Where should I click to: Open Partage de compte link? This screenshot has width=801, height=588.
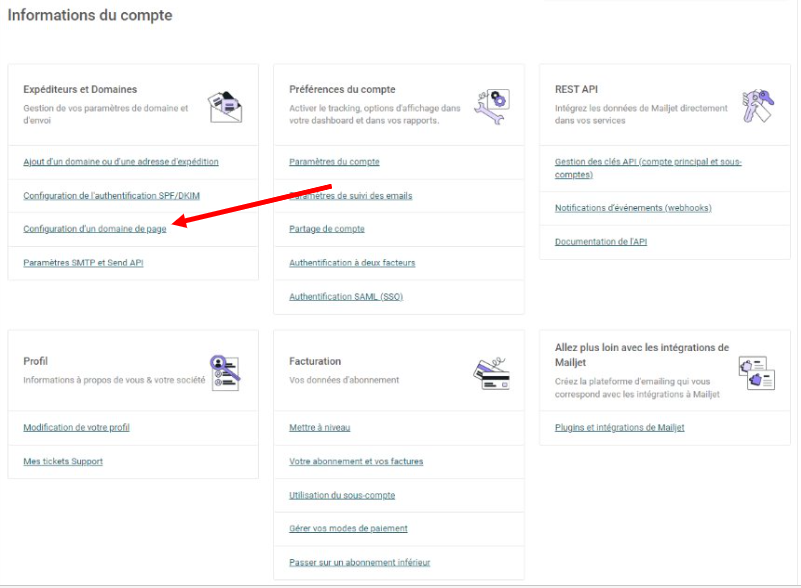tap(327, 229)
